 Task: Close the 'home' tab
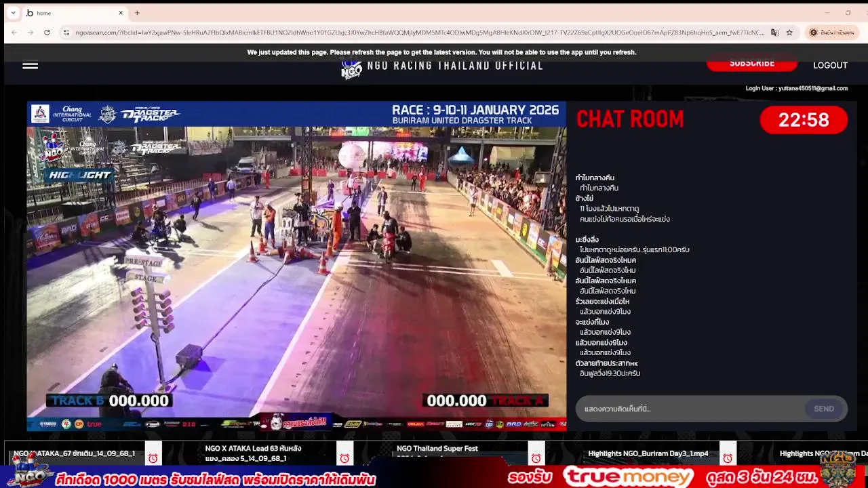[x=121, y=13]
